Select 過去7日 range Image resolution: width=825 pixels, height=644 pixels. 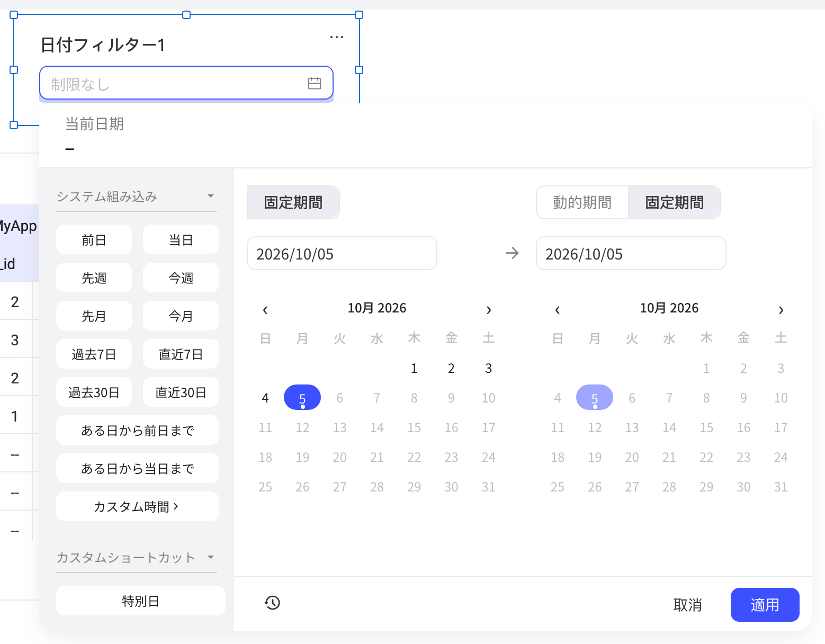coord(94,354)
